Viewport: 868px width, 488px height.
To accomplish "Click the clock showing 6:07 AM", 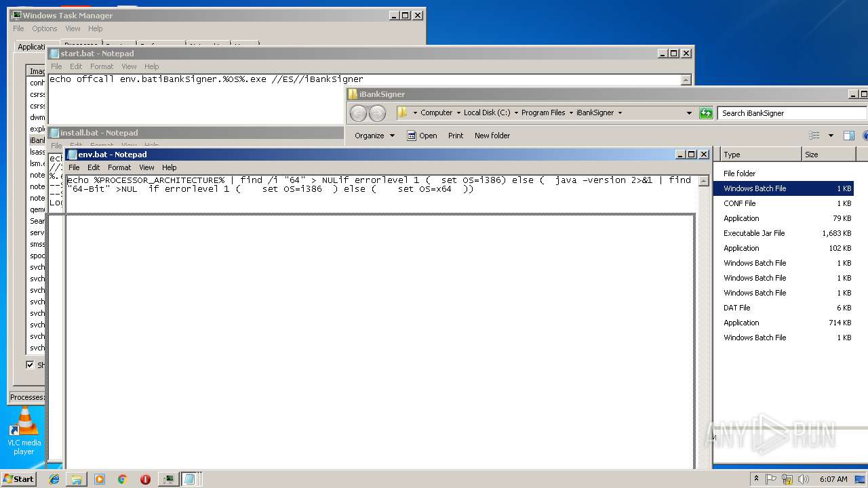I will point(833,479).
